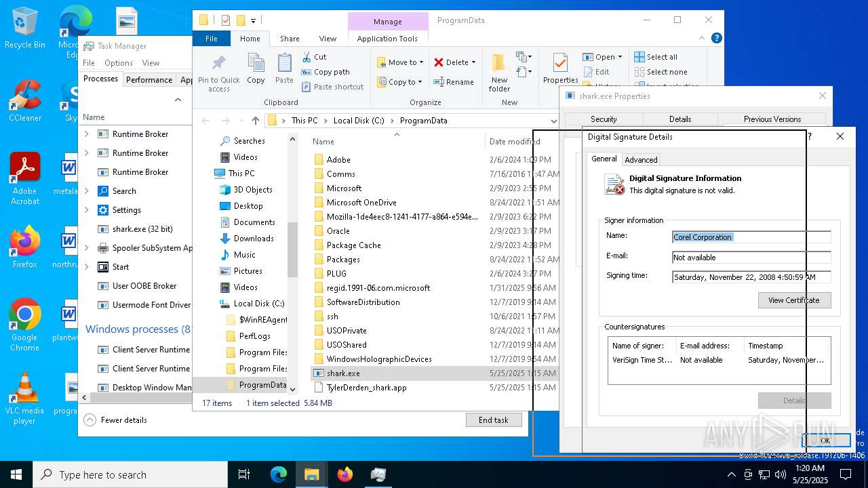Click the Paste shortcut icon
This screenshot has width=868, height=488.
[307, 87]
